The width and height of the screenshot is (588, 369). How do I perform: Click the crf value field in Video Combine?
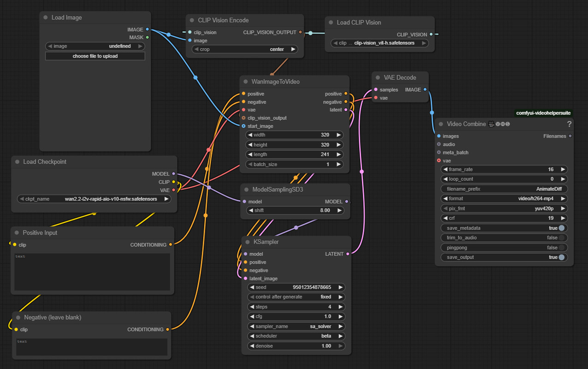point(504,218)
